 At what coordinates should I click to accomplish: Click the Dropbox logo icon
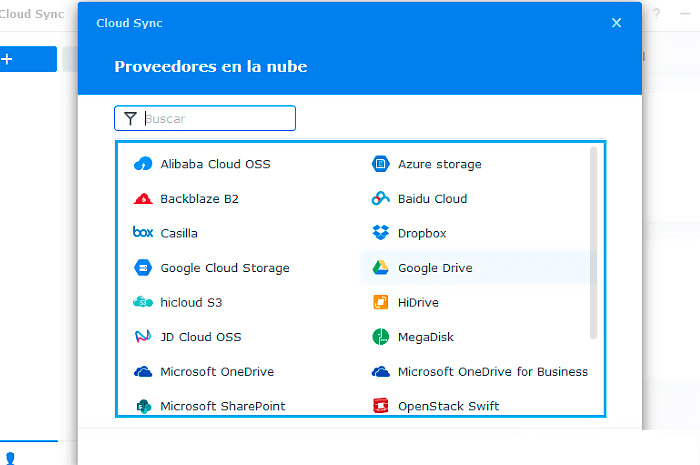[x=380, y=233]
